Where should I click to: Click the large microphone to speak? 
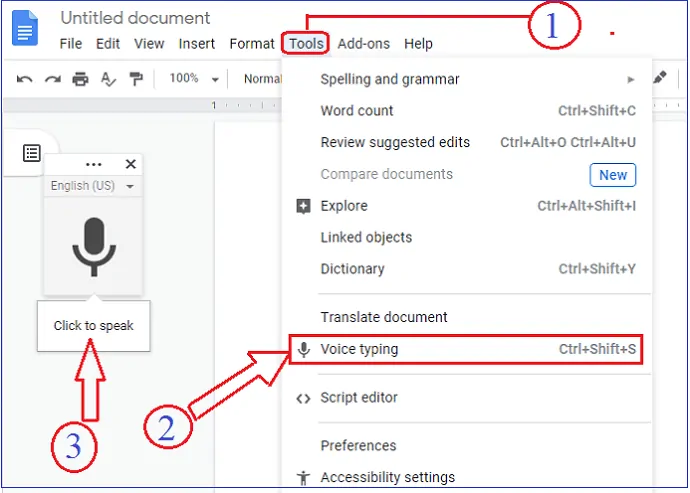[x=93, y=245]
